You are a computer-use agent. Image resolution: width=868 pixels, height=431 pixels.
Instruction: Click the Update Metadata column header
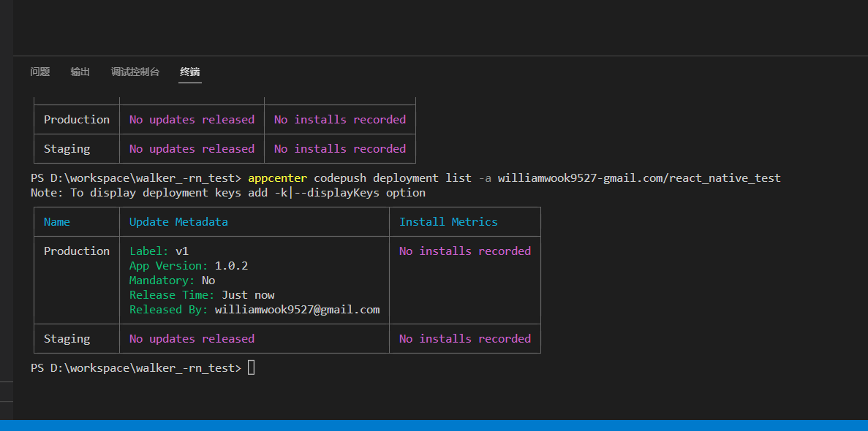point(178,221)
